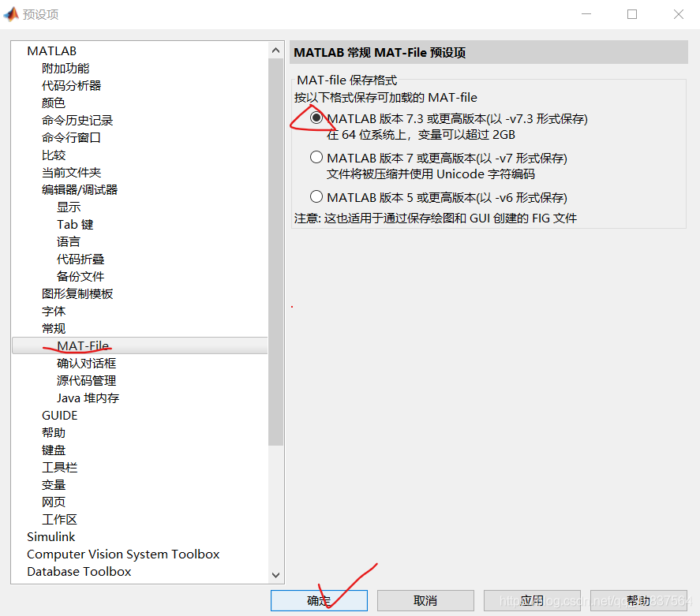Select Simulink in the preferences tree
The width and height of the screenshot is (700, 616).
click(x=51, y=537)
